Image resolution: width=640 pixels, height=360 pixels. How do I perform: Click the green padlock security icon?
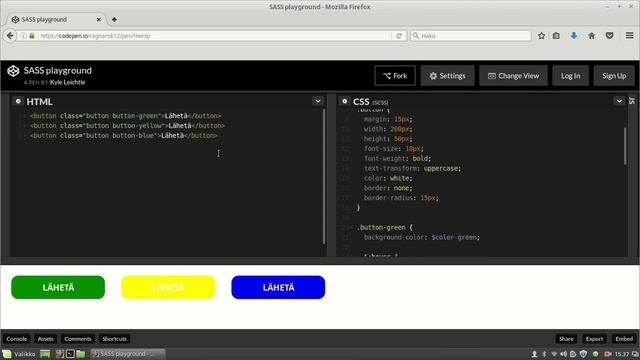[x=32, y=36]
